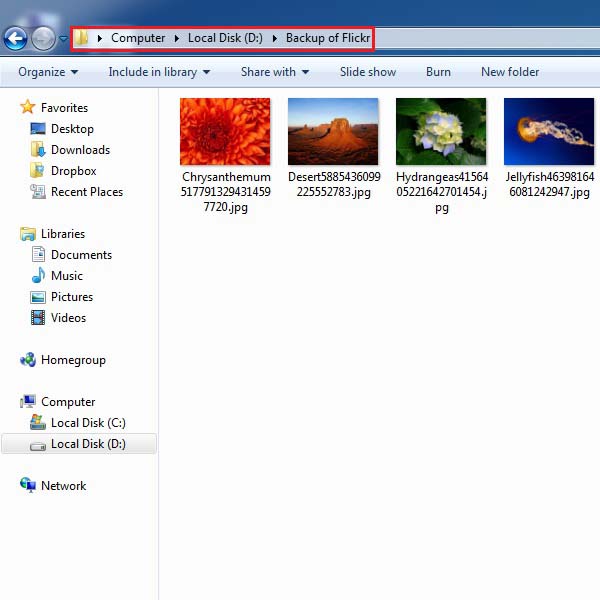The width and height of the screenshot is (600, 600).
Task: Start the Slide show
Action: (x=368, y=72)
